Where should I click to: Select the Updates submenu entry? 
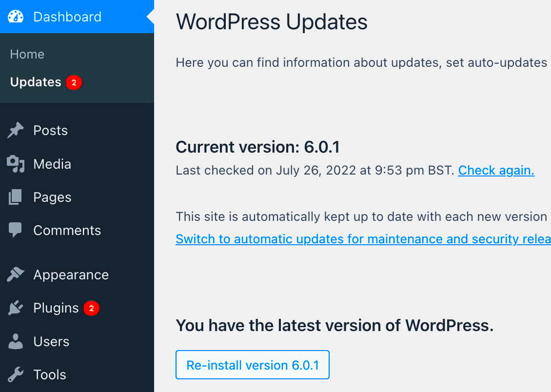pos(36,82)
